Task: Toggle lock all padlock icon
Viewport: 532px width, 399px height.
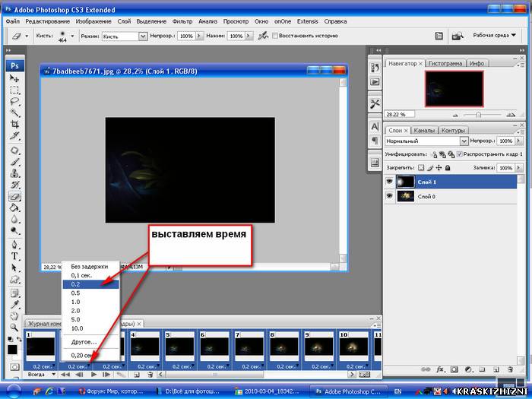Action: tap(448, 168)
